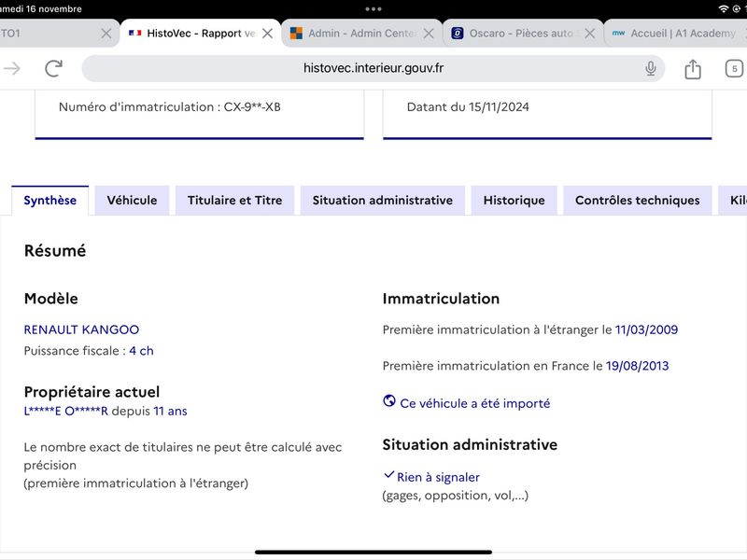Screen dimensions: 747x560
Task: Tap the checkmark icon beside Rien à signaler
Action: 388,475
